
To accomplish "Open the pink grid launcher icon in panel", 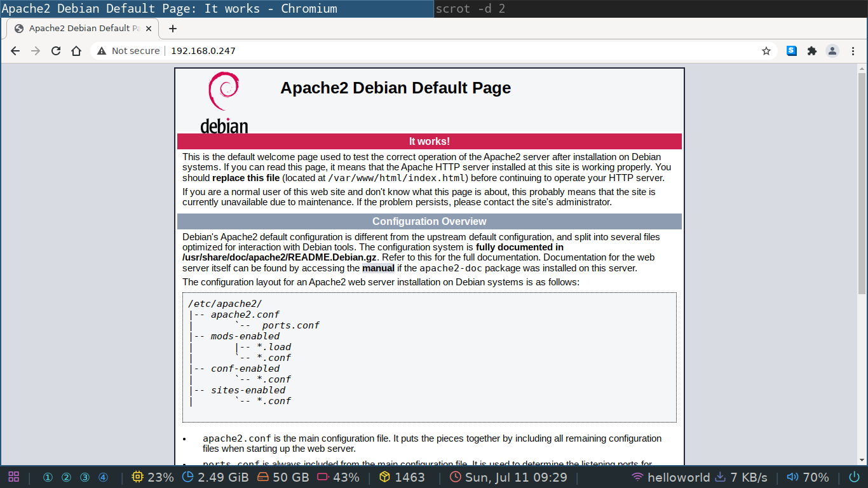I will 13,477.
